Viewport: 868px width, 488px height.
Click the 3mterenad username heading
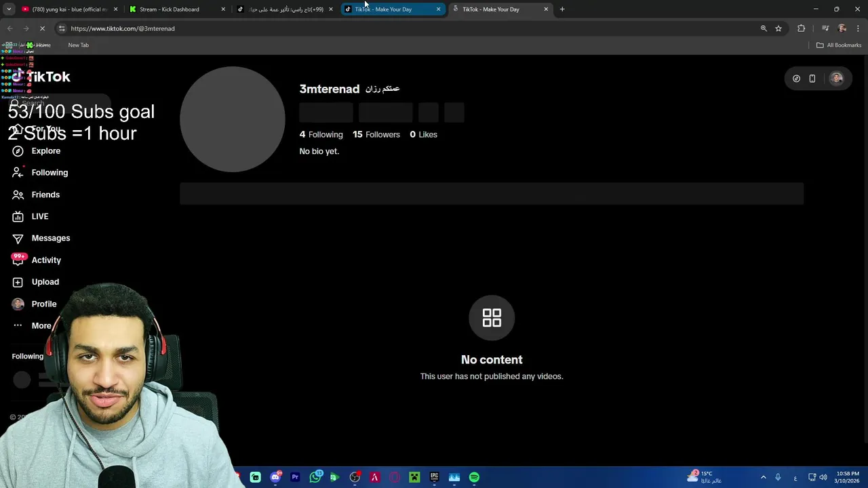pyautogui.click(x=330, y=89)
